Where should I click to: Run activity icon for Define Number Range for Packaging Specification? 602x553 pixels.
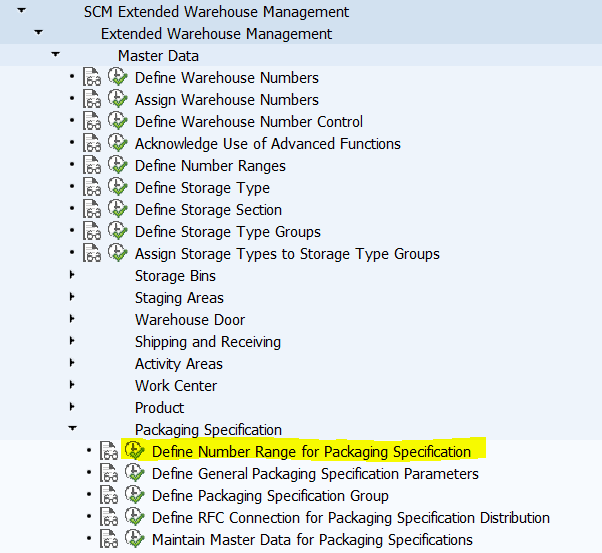tap(134, 450)
